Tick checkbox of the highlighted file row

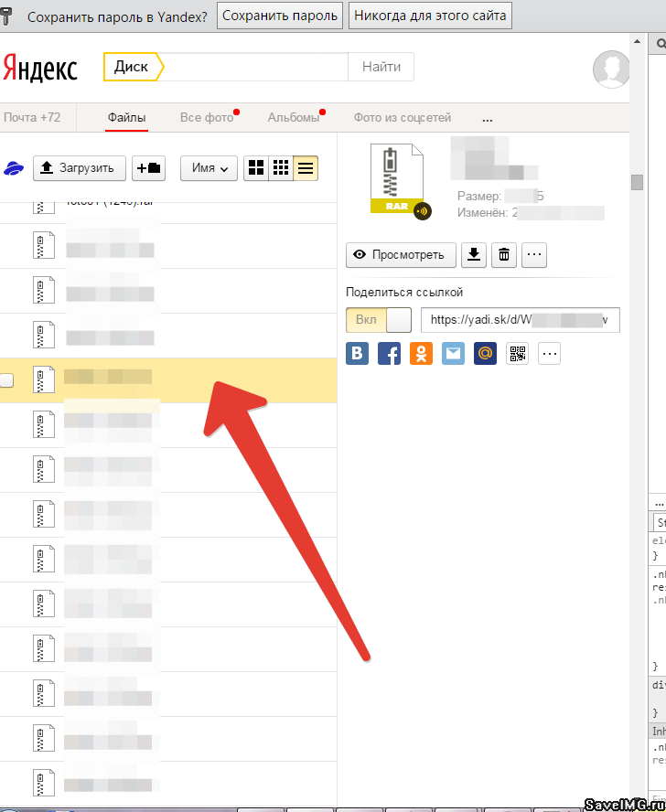click(x=6, y=380)
